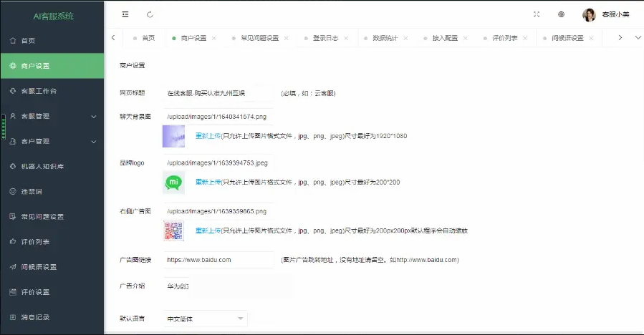Switch to the 登录日志 tab
This screenshot has height=335, width=644.
(325, 38)
